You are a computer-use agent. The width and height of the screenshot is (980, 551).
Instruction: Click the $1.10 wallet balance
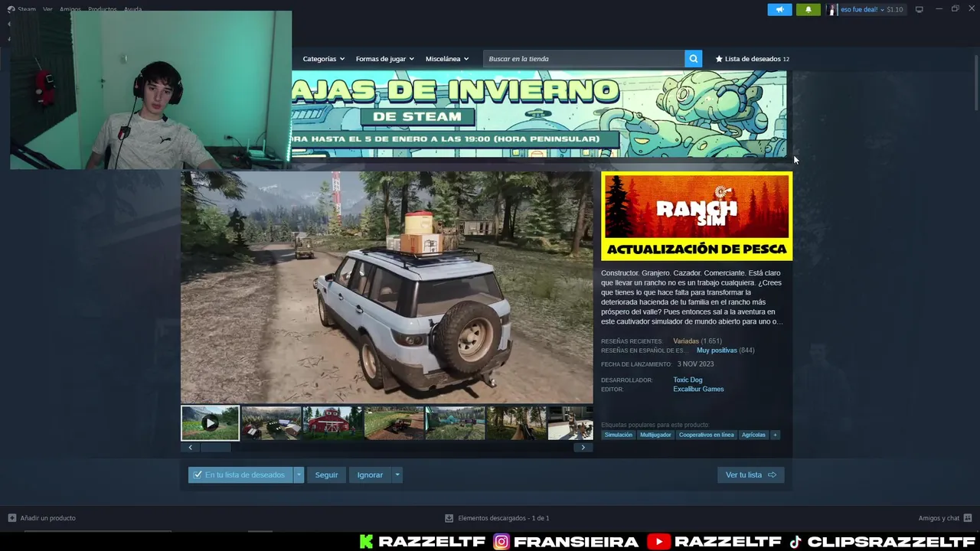[895, 9]
